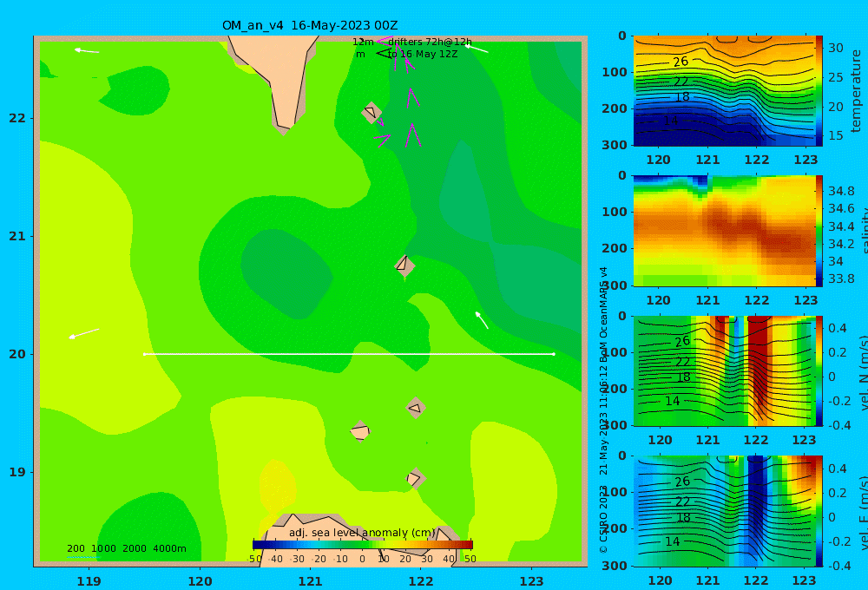Click latitude label 21 on main map
The image size is (868, 590).
pyautogui.click(x=17, y=236)
